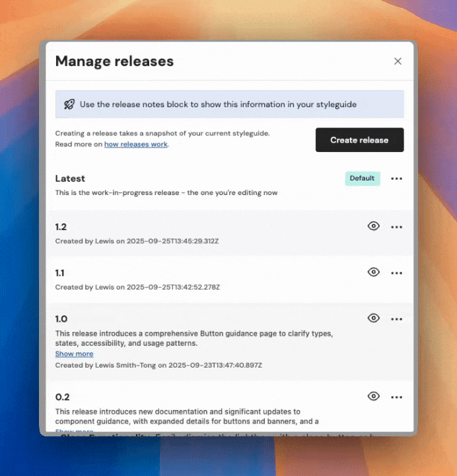This screenshot has height=476, width=457.
Task: Open the three-dot menu for release 0.2
Action: [396, 397]
